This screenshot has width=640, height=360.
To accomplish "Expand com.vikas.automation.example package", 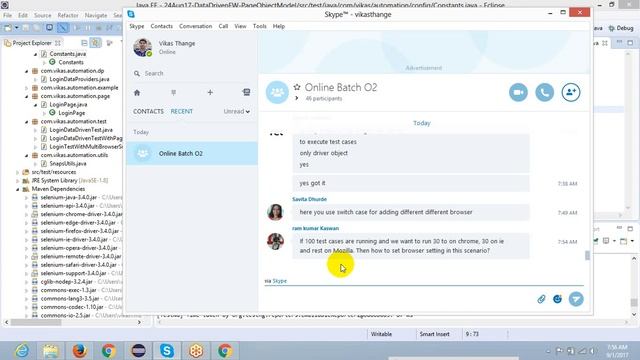I will coord(27,88).
